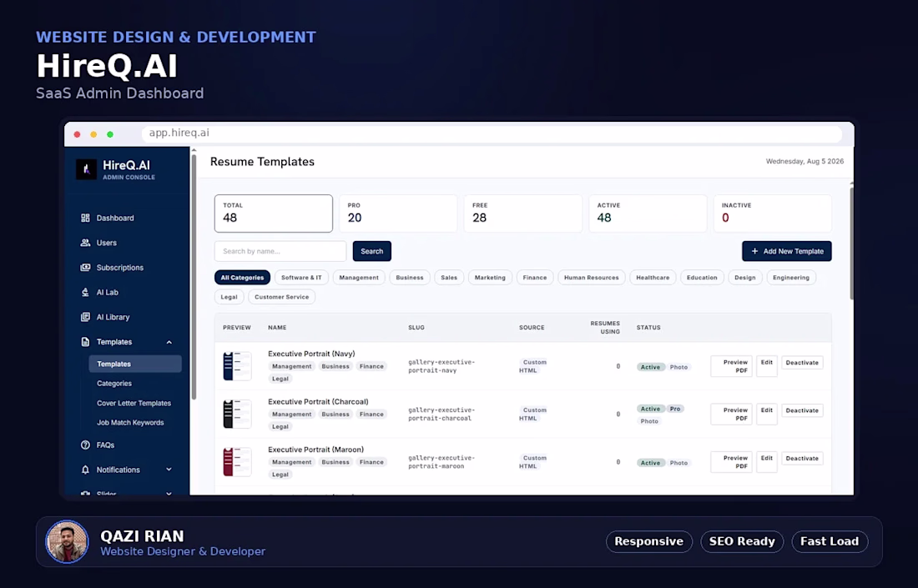918x588 pixels.
Task: Select the Total 48 stat card
Action: [x=274, y=214]
